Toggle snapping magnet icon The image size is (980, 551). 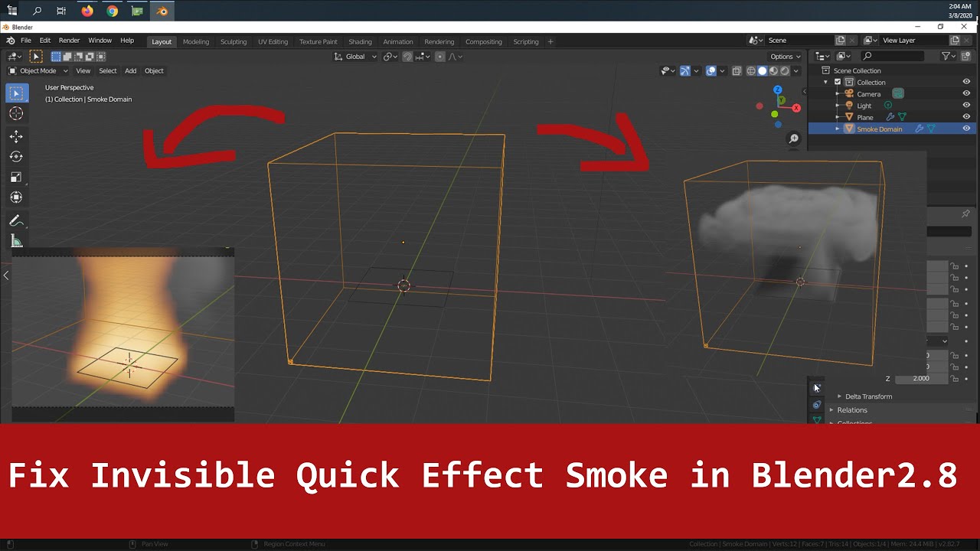(x=407, y=57)
